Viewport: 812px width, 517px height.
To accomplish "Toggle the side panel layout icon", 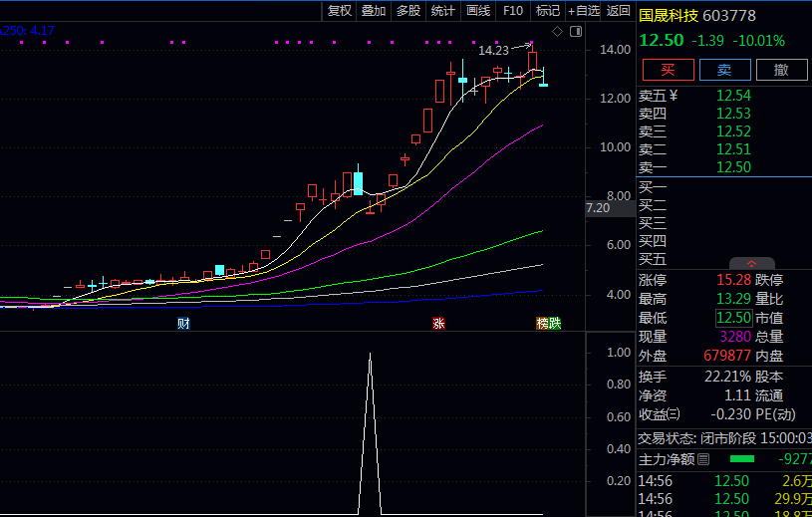I will 574,32.
